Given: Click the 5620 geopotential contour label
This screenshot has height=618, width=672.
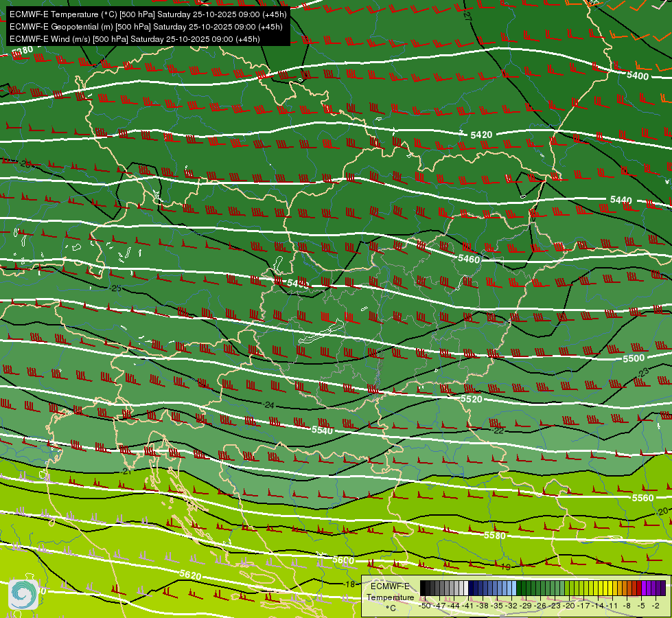Looking at the screenshot, I should tap(190, 575).
